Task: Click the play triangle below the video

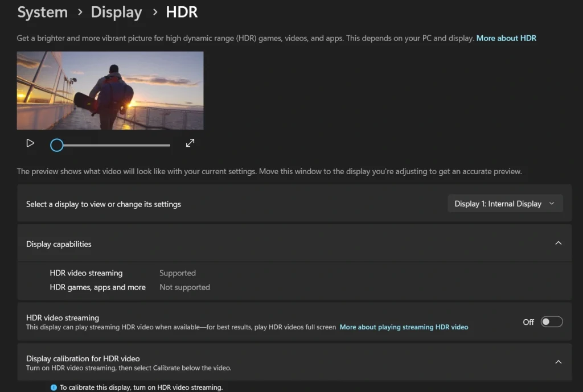Action: [x=30, y=143]
